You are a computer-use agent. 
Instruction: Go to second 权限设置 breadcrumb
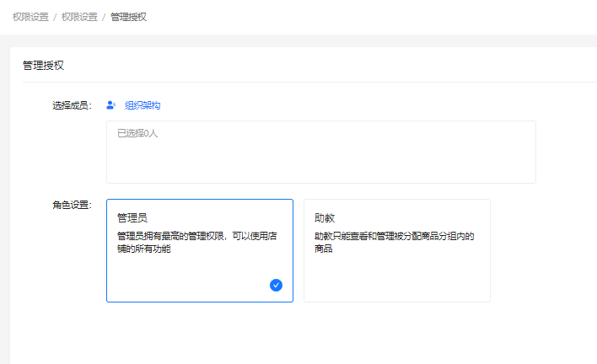[x=79, y=17]
